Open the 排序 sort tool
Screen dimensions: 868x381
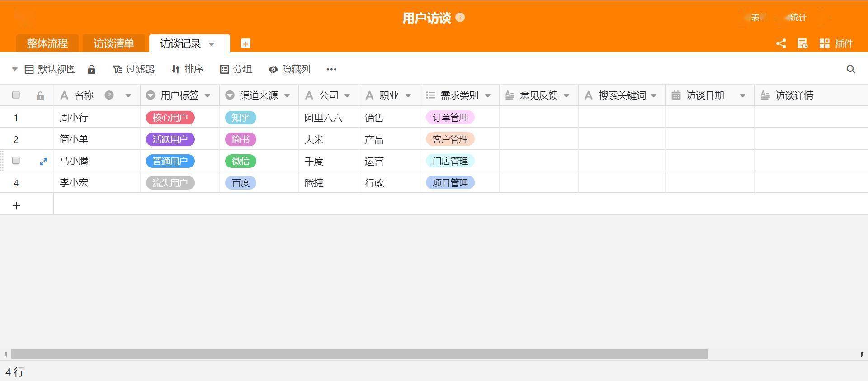(187, 69)
